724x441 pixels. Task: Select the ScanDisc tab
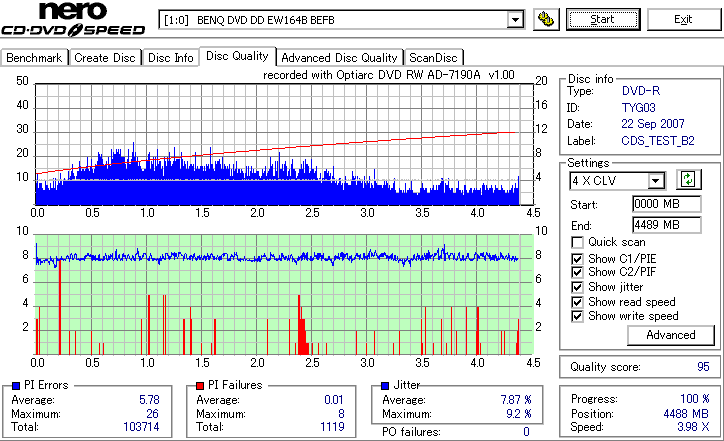[x=433, y=58]
